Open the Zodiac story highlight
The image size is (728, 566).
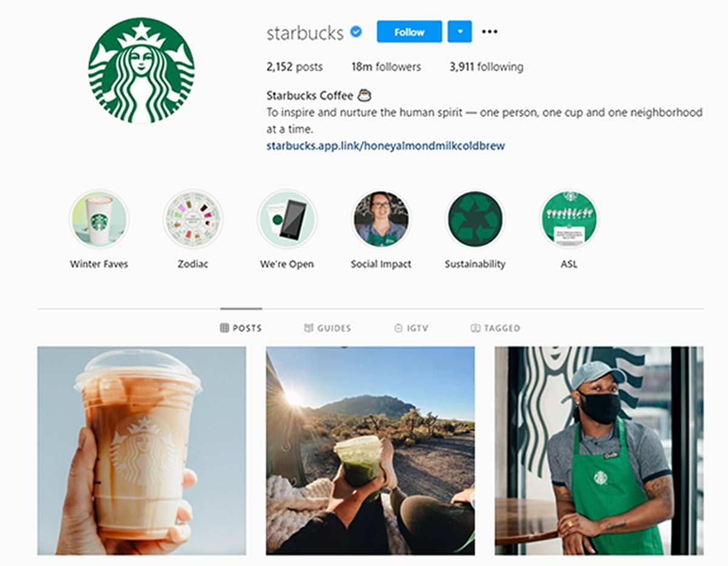(x=193, y=220)
